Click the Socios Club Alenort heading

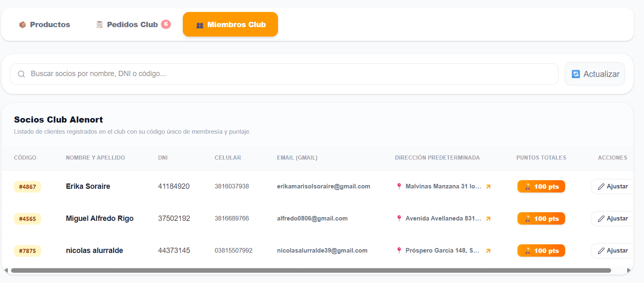58,120
